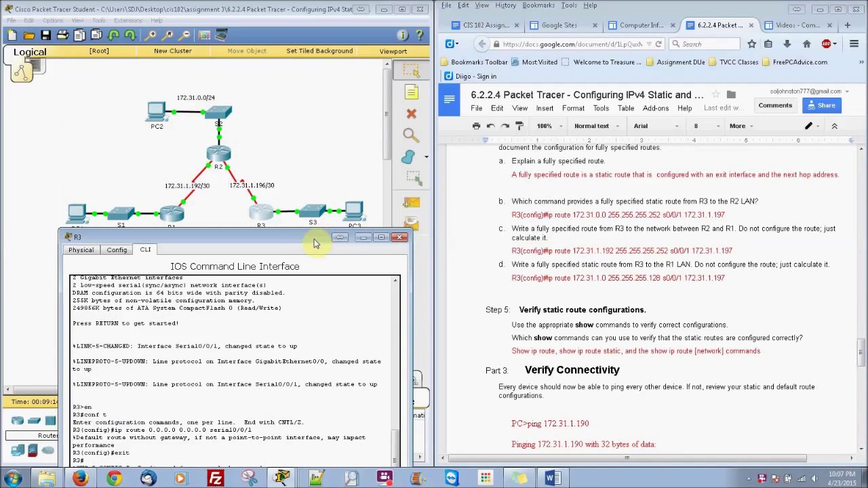Choose the Inspect magnifier tool

[x=411, y=136]
